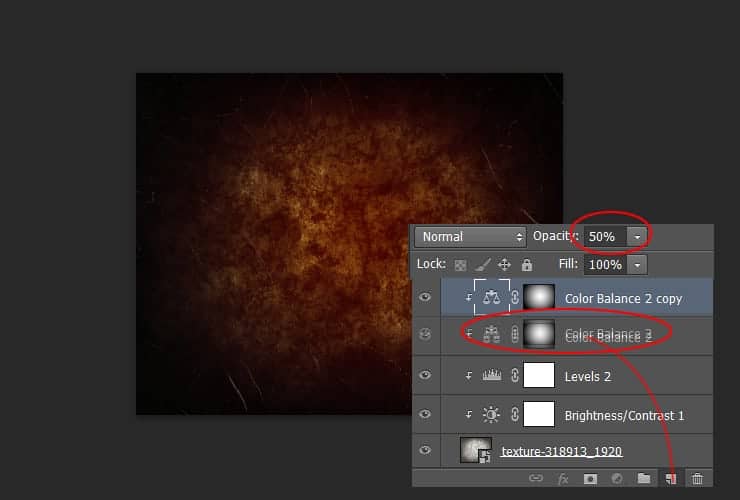Click the Lock position move icon
The height and width of the screenshot is (500, 740).
(504, 265)
